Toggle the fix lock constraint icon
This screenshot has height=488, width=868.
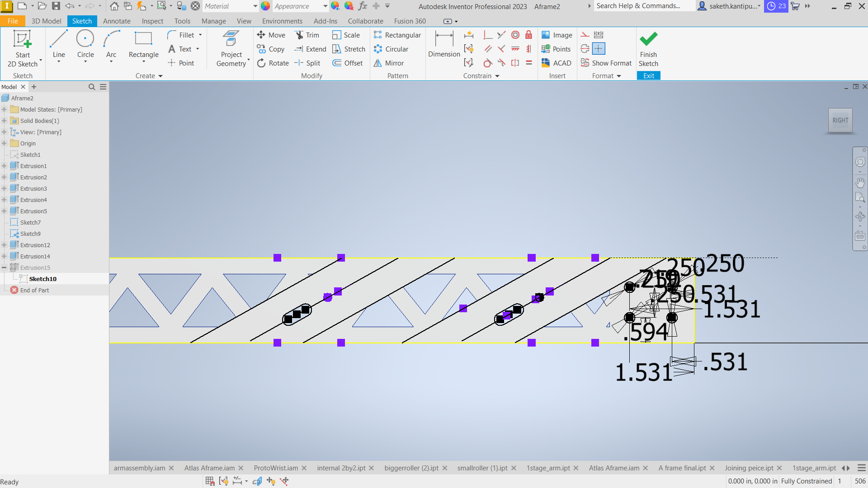click(528, 35)
